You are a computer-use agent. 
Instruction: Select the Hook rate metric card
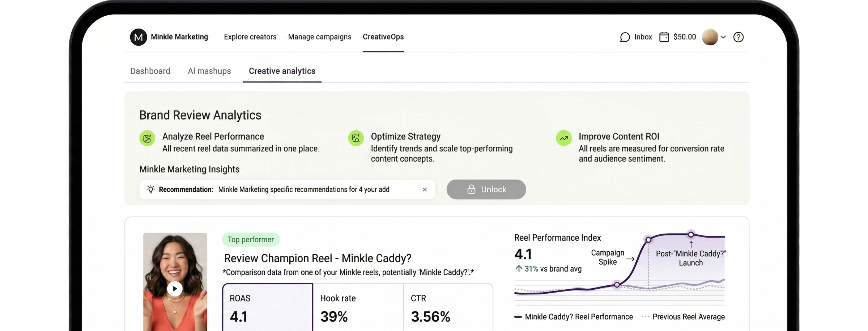358,307
